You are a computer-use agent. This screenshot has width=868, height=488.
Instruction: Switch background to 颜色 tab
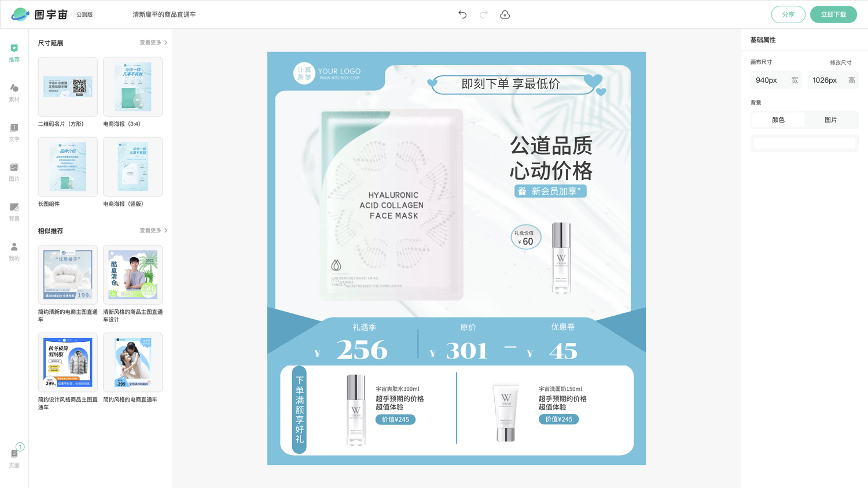778,120
